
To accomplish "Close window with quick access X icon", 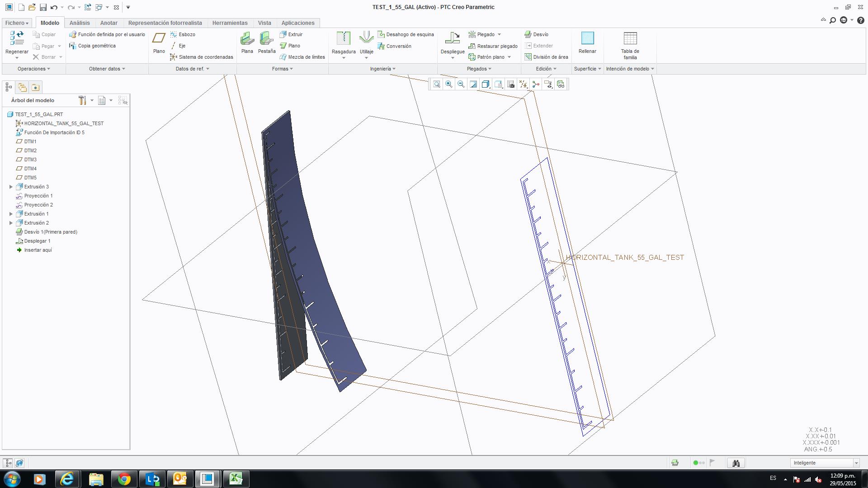I will click(x=116, y=7).
